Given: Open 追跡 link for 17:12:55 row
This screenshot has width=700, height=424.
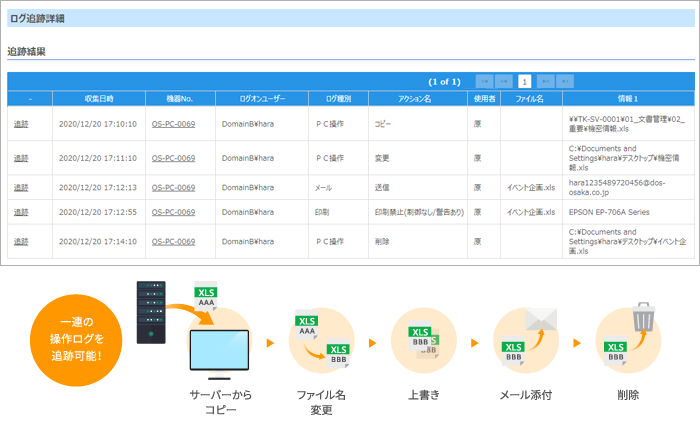Looking at the screenshot, I should tap(21, 212).
